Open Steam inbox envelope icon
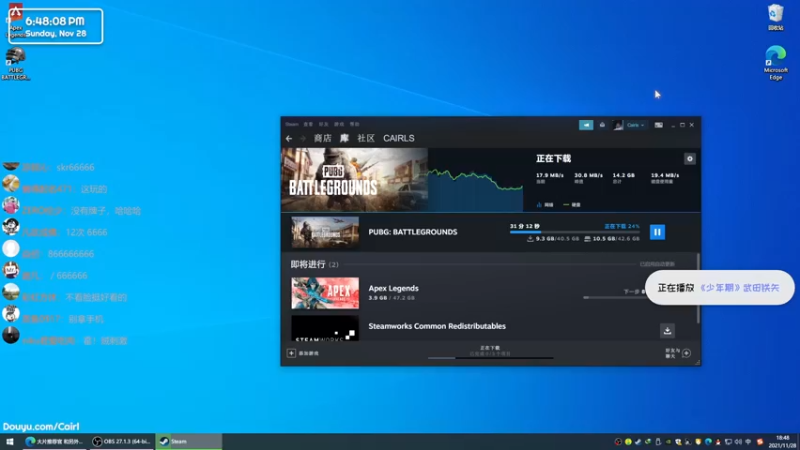Screen dimensions: 800x450 coord(602,125)
